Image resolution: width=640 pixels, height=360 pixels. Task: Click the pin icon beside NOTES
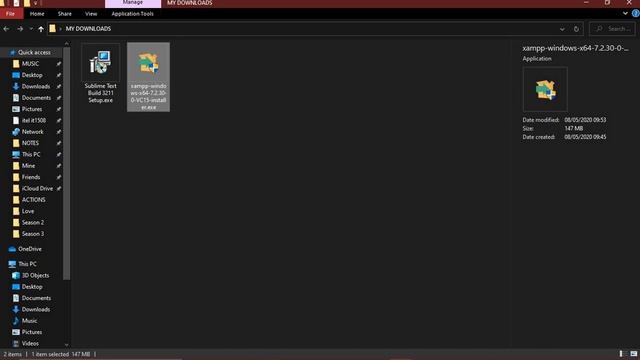(x=59, y=143)
